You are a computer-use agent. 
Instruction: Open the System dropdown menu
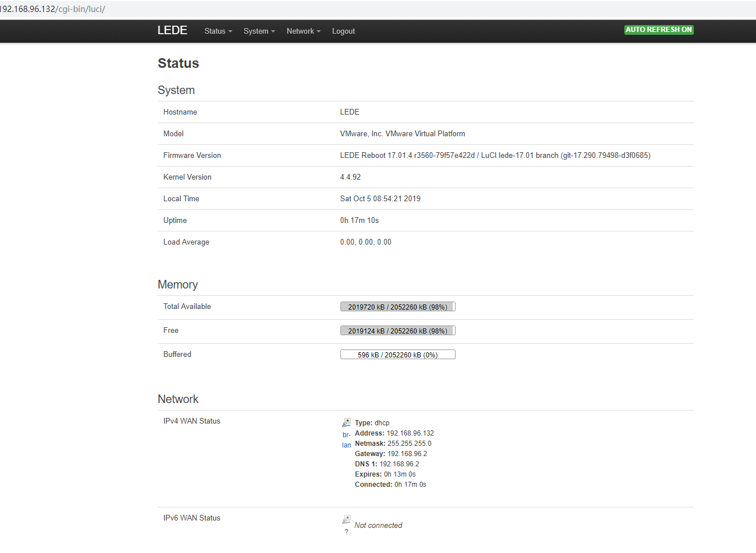pyautogui.click(x=259, y=31)
